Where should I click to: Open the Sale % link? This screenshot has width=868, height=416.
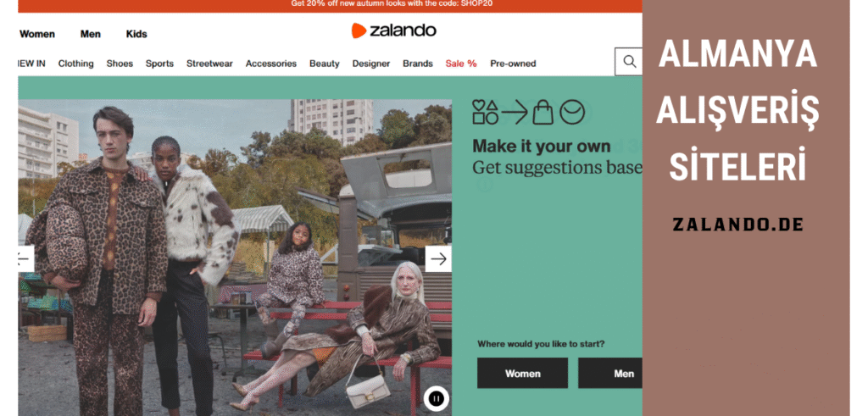461,64
